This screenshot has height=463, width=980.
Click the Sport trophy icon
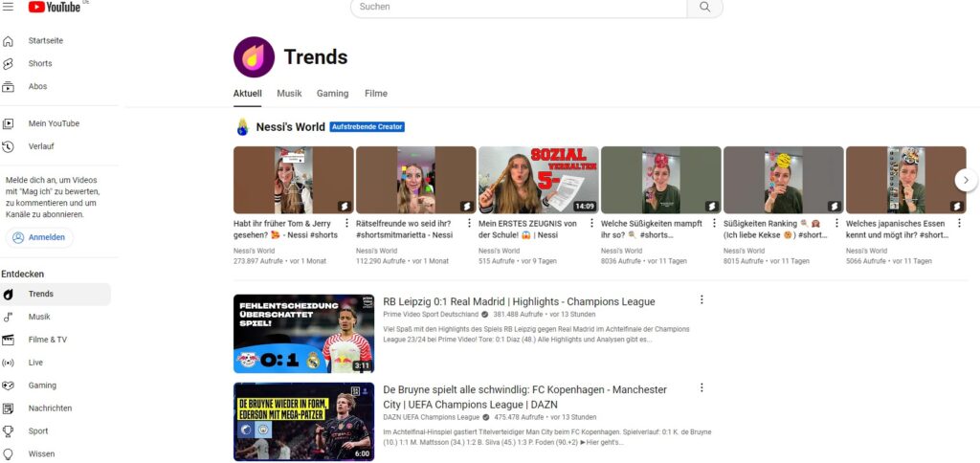tap(8, 431)
